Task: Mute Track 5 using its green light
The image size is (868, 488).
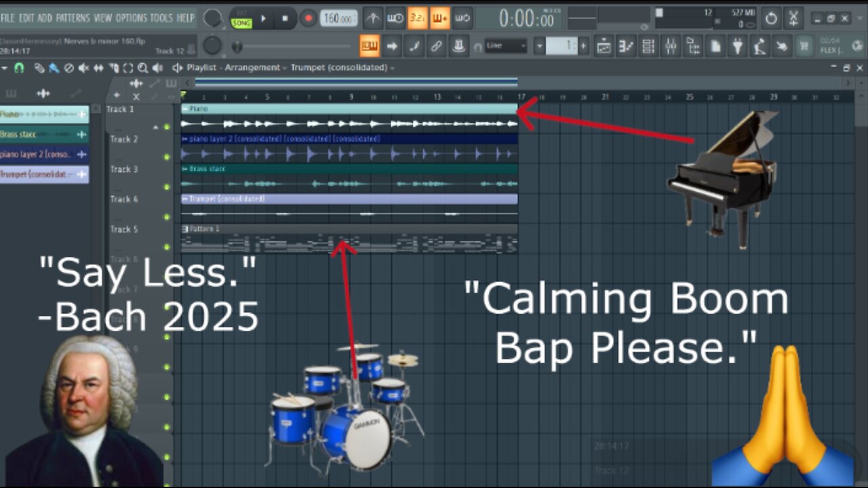Action: (x=167, y=247)
